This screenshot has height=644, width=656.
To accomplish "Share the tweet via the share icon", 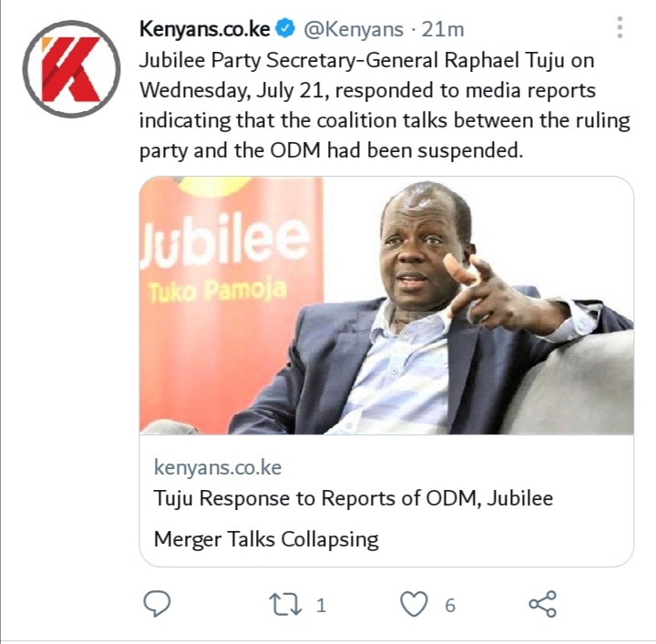I will click(x=543, y=604).
